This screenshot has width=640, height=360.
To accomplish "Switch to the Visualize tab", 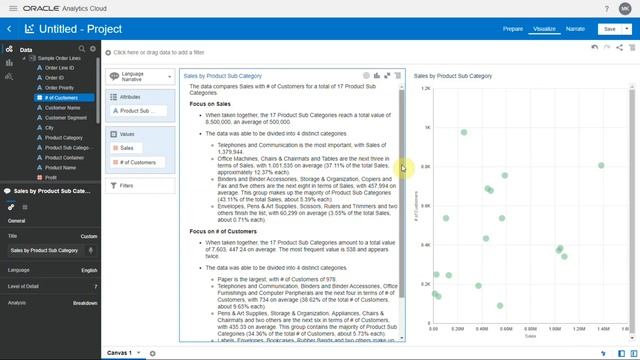I will click(x=544, y=29).
